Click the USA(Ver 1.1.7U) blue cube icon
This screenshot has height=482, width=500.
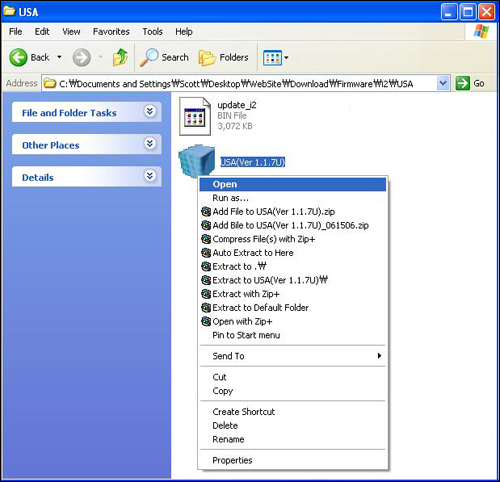coord(196,160)
